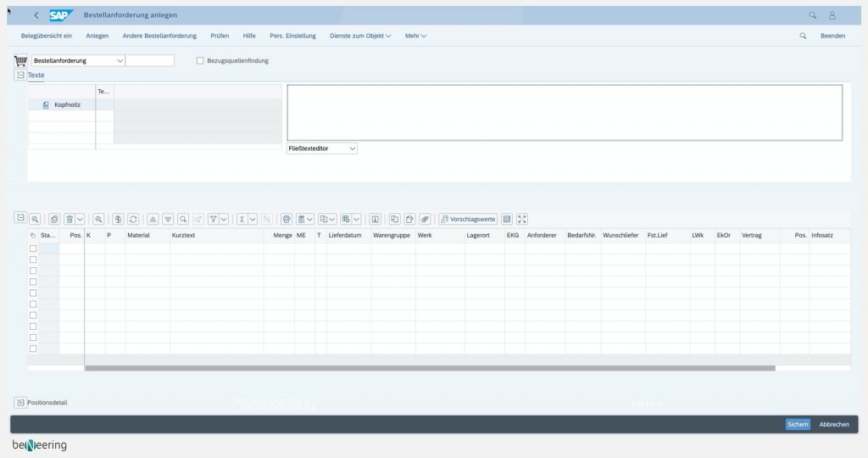The width and height of the screenshot is (868, 458).
Task: Click the table settings icon after Vorschlagswerte
Action: point(507,220)
